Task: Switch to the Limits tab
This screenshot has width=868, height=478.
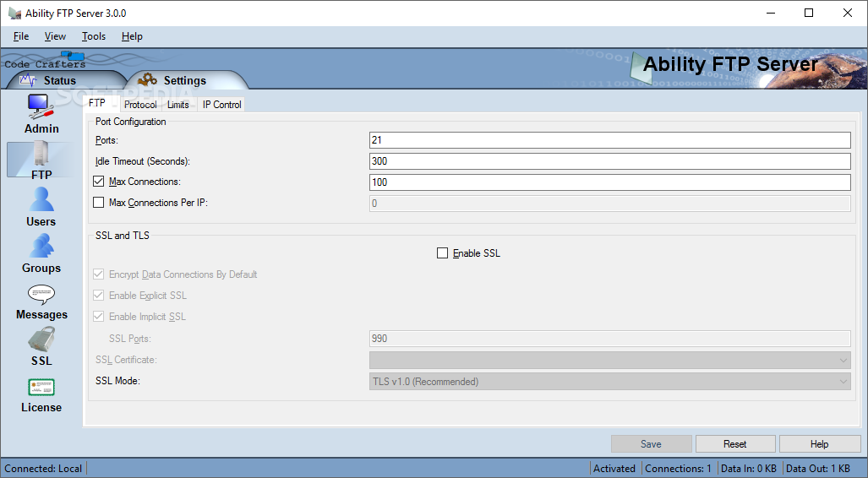Action: pyautogui.click(x=178, y=105)
